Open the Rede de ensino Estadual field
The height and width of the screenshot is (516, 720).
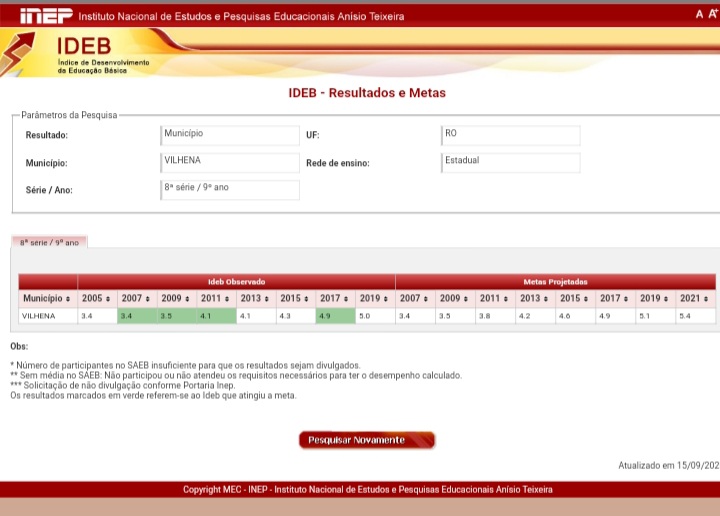click(510, 162)
